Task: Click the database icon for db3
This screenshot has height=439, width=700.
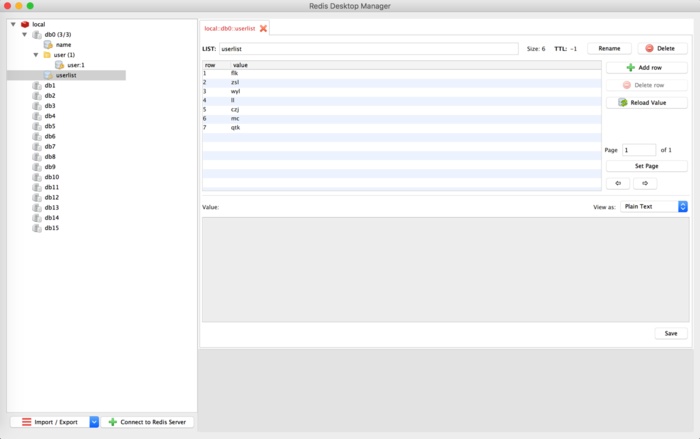Action: tap(37, 106)
